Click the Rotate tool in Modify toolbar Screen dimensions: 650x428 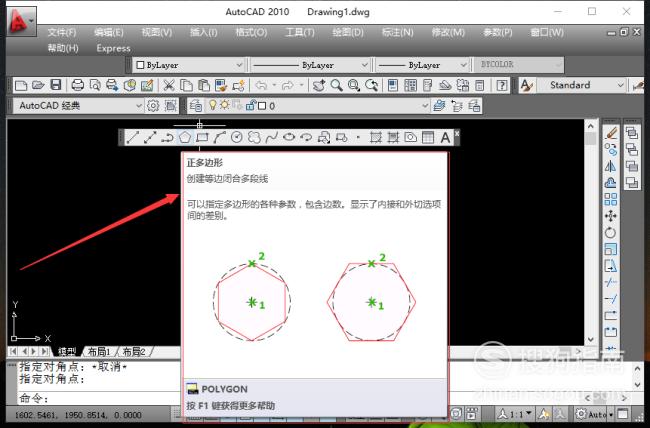(x=611, y=233)
